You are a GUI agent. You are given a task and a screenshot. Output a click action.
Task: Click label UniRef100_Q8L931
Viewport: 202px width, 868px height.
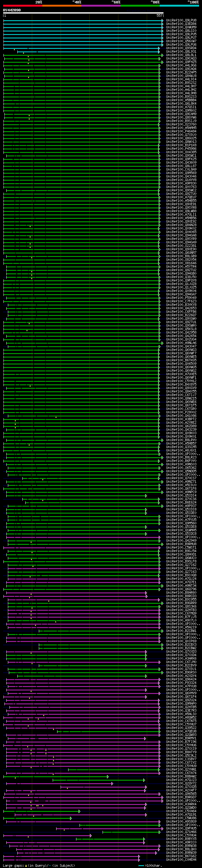[181, 52]
